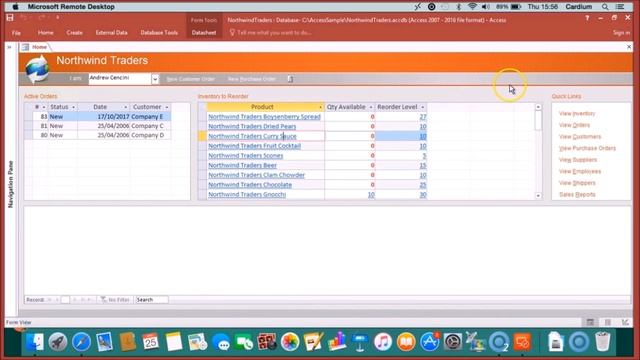
Task: Open Photos pinwheel icon in Dock
Action: (290, 342)
